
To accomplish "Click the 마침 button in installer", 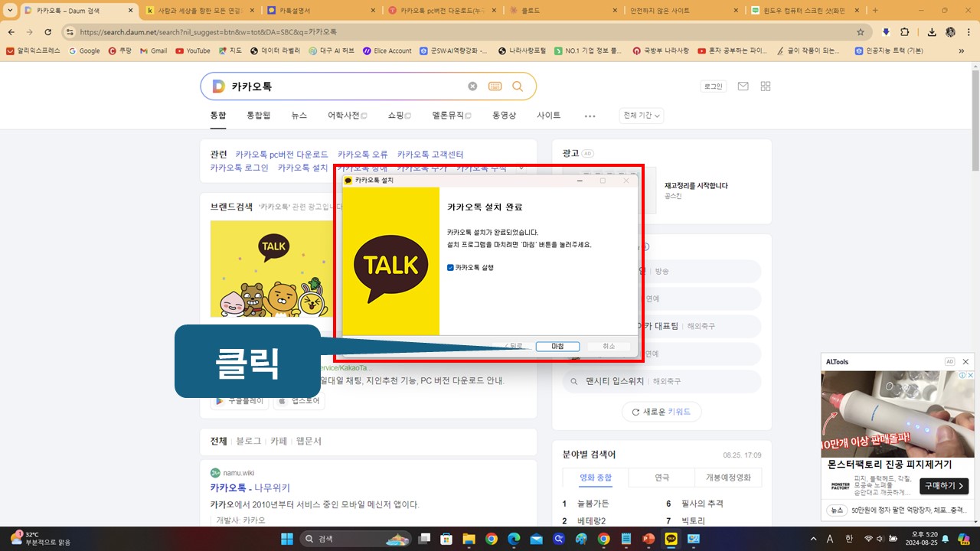I will pyautogui.click(x=557, y=347).
